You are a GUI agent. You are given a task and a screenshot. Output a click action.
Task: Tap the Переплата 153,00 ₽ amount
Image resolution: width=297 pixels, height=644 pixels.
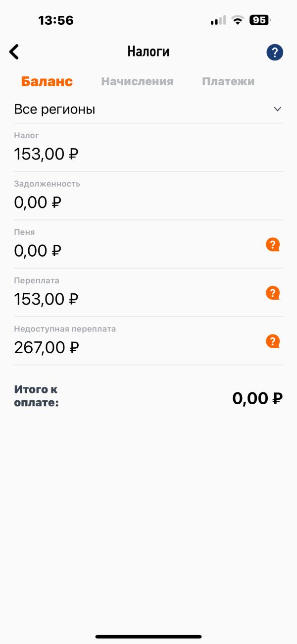tap(47, 299)
